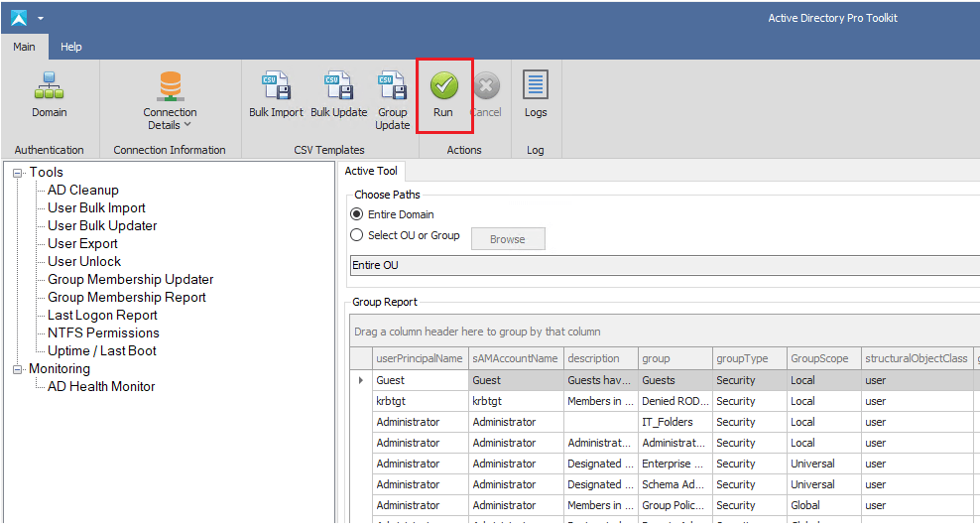Select the Entire Domain radio button
This screenshot has width=980, height=532.
(356, 214)
